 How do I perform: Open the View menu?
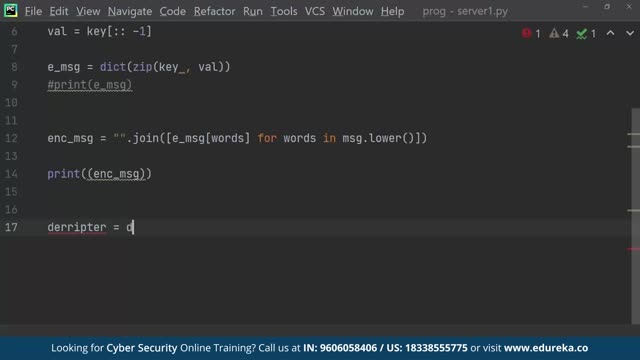click(x=88, y=11)
